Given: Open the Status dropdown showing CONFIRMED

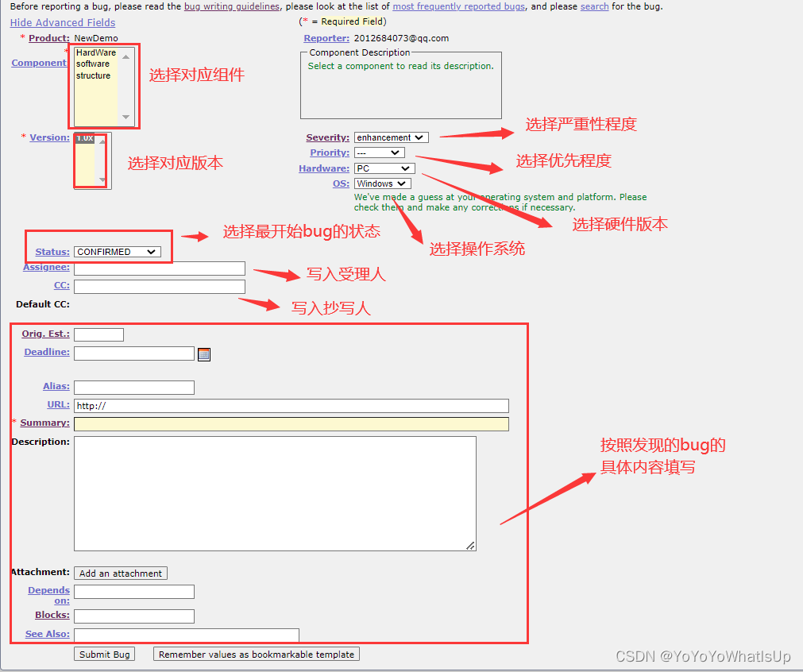Looking at the screenshot, I should pos(118,252).
